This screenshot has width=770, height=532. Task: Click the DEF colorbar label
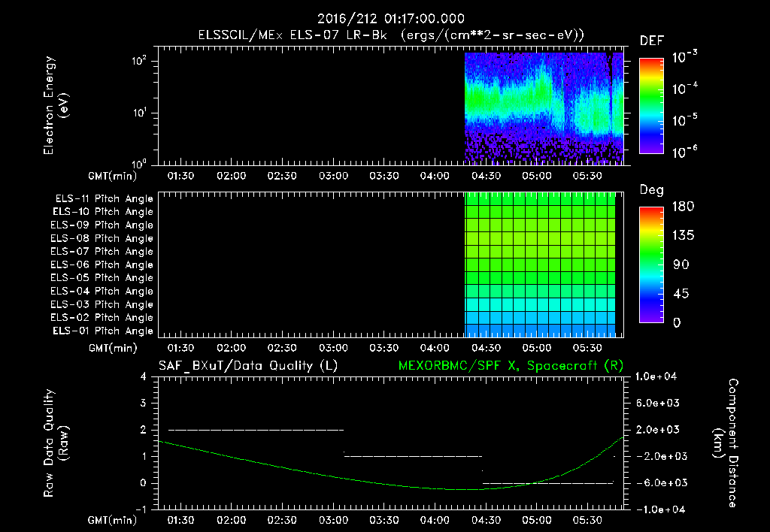click(x=652, y=41)
